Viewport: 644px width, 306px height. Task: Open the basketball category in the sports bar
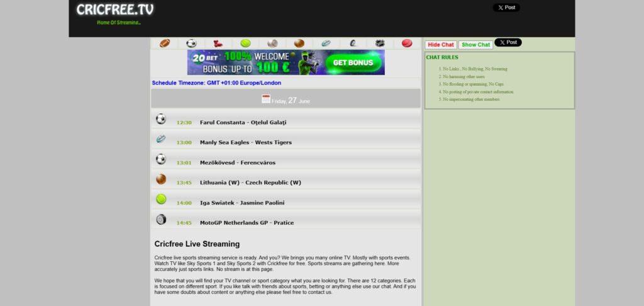pyautogui.click(x=299, y=43)
